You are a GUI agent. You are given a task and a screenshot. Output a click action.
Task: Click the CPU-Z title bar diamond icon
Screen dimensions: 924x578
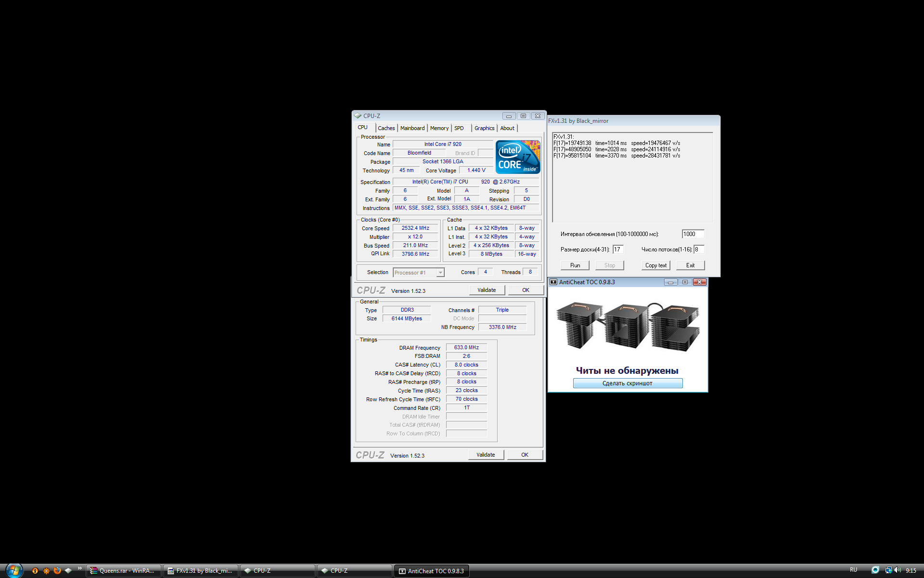[358, 116]
